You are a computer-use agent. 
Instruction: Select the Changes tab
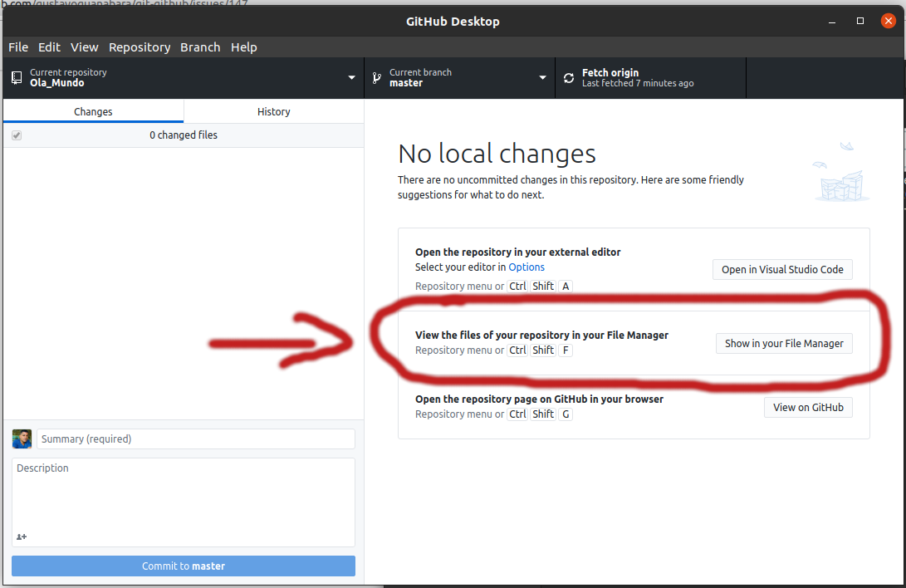[x=93, y=111]
